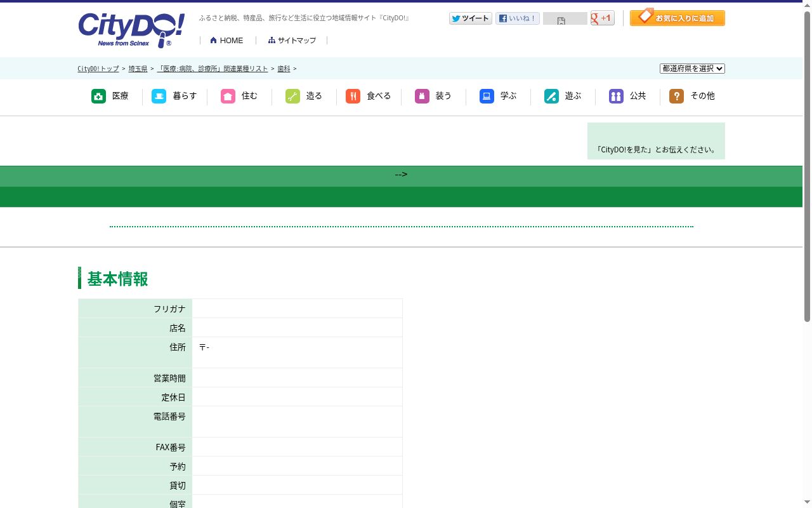Click the 公共 people icon
The image size is (812, 508).
[x=616, y=96]
